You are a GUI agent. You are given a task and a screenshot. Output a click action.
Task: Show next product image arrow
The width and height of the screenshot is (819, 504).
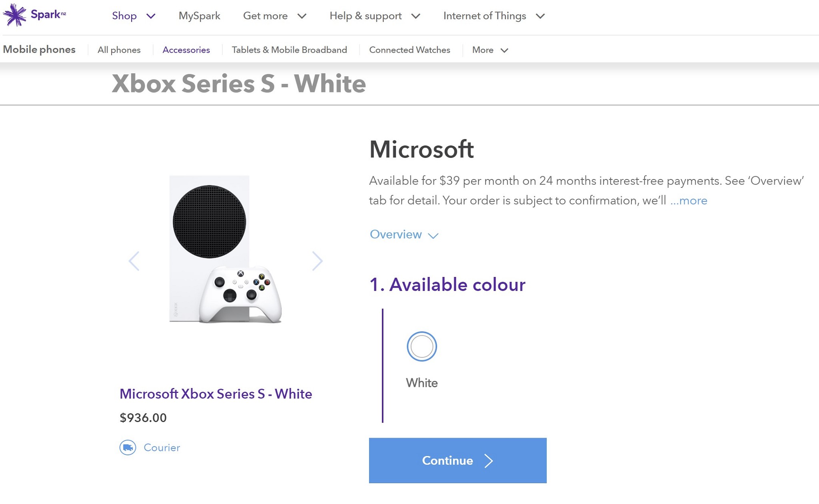[317, 261]
